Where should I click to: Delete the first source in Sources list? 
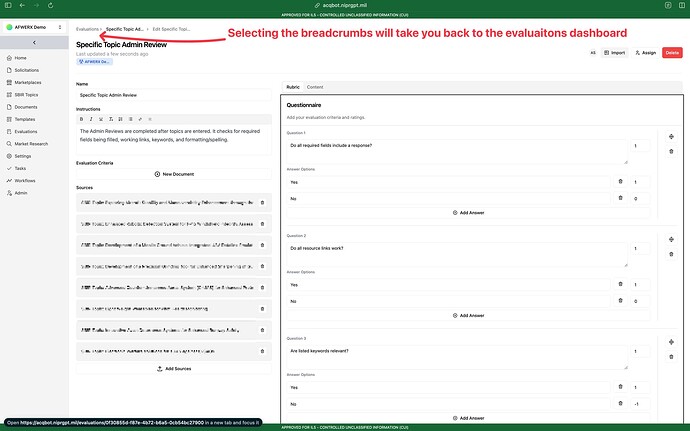pyautogui.click(x=263, y=203)
